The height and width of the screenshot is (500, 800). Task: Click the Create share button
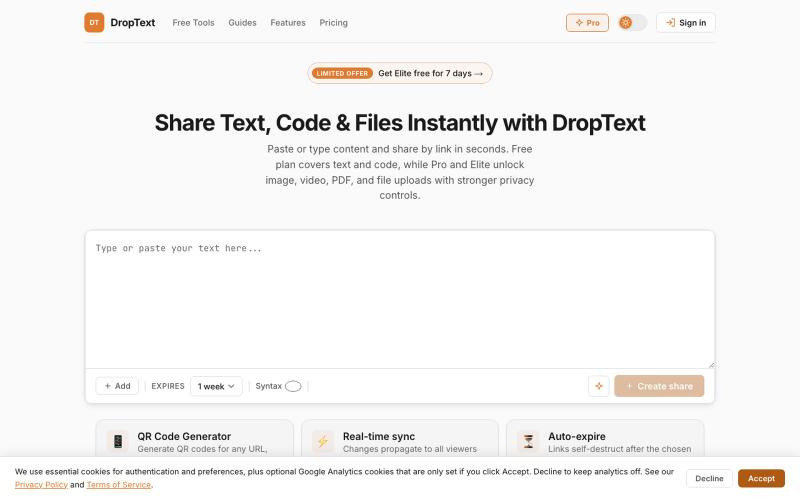pyautogui.click(x=659, y=386)
